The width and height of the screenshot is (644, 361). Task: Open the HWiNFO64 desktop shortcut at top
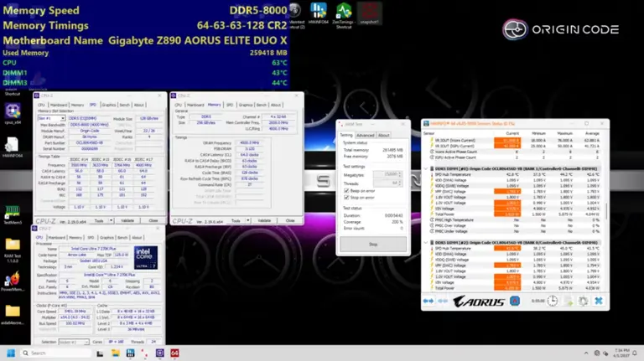(x=319, y=13)
